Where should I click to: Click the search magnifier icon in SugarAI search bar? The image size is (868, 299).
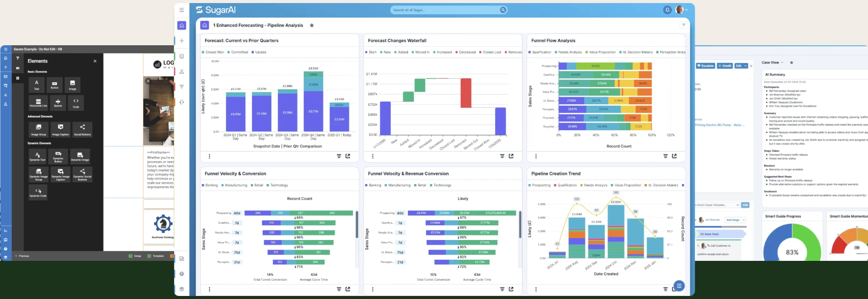[503, 10]
